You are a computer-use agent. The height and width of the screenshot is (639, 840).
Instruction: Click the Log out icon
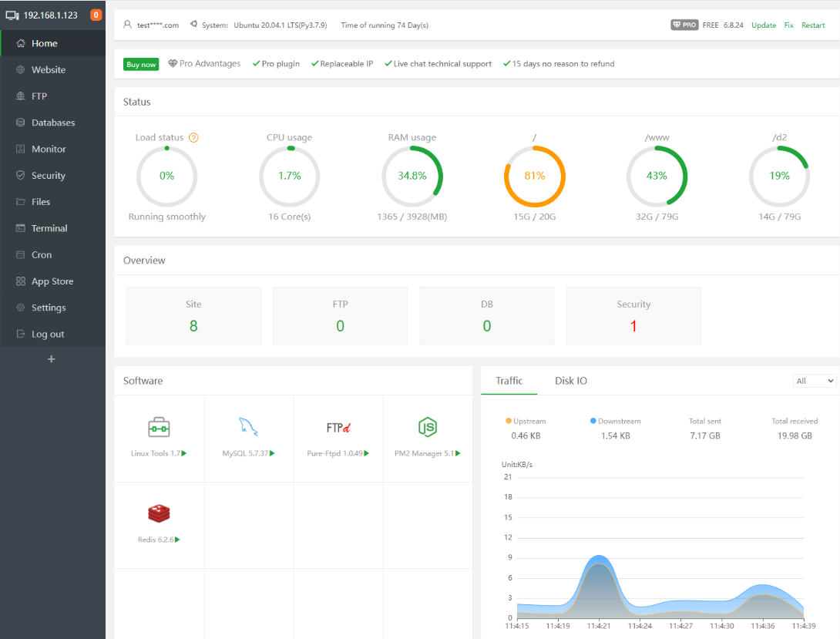point(20,334)
